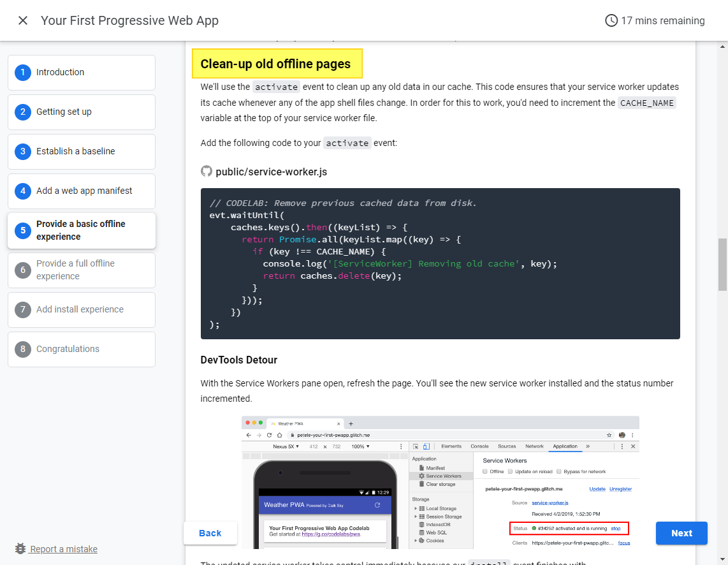728x565 pixels.
Task: Click the step 8 number circle icon
Action: pos(23,349)
